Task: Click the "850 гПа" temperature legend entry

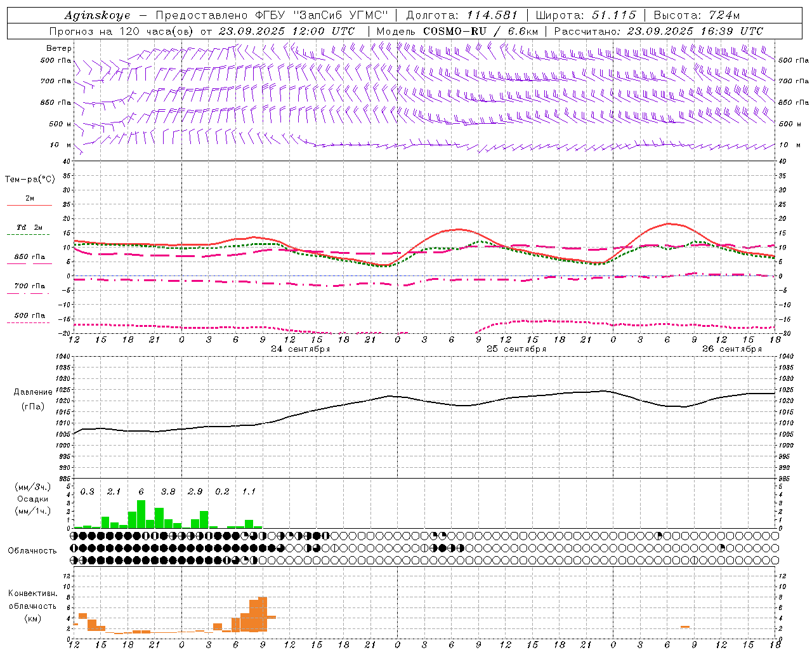Action: (x=30, y=257)
